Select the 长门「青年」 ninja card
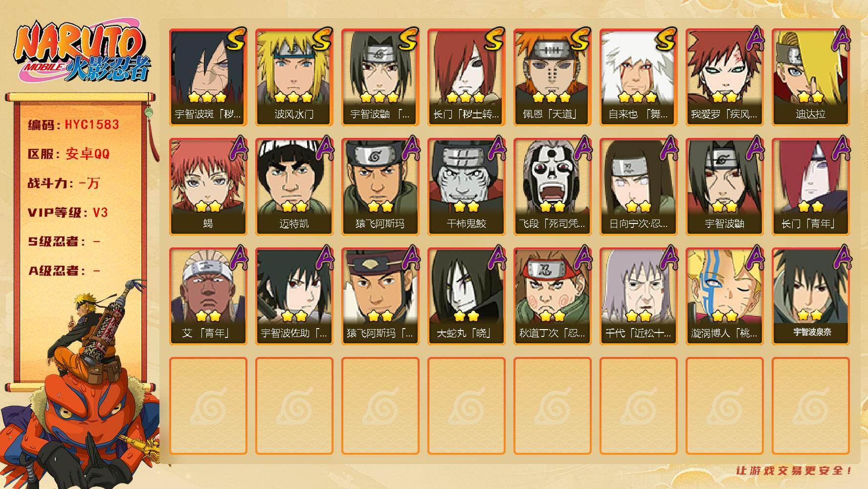 pyautogui.click(x=810, y=187)
